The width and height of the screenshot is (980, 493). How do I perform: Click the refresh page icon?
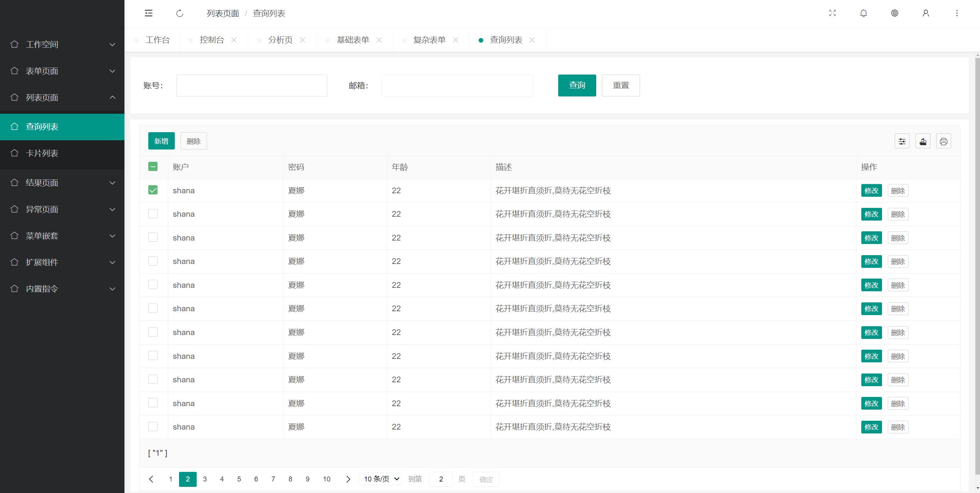(180, 13)
